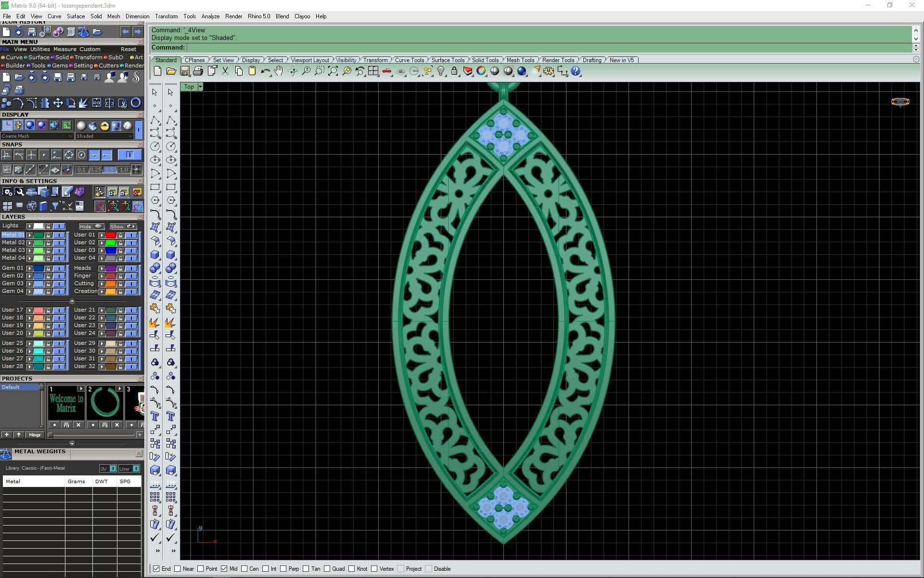Click the box solid tool in left toolbar
Viewport: 924px width, 578px height.
155,254
